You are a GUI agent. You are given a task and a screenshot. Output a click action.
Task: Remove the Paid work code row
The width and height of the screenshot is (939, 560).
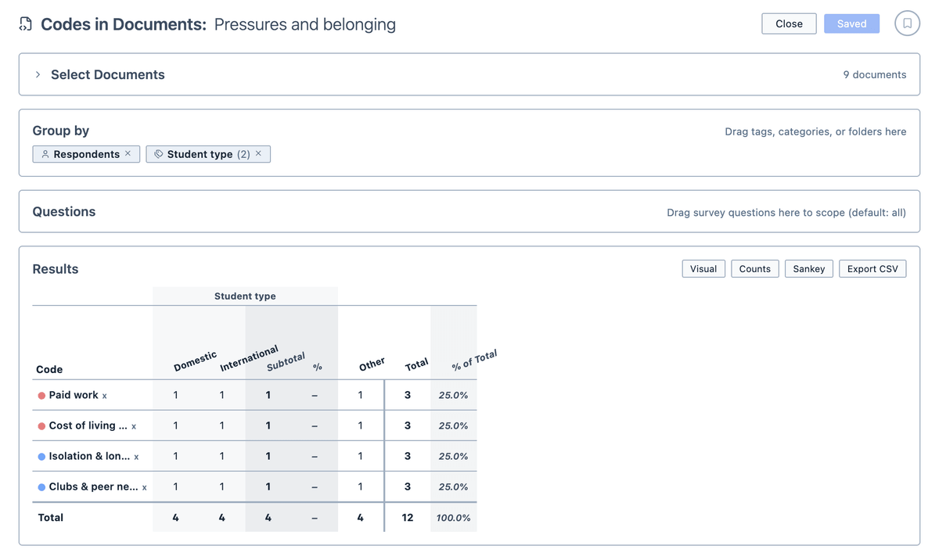click(x=105, y=396)
